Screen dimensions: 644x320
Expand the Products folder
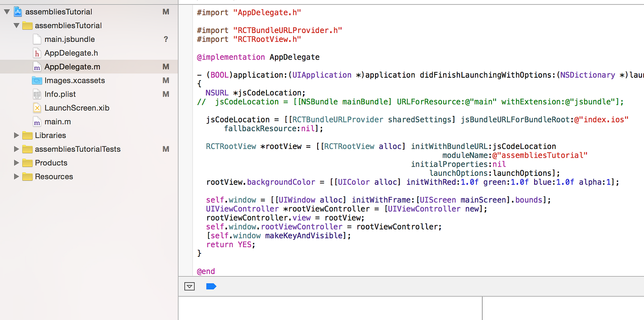[17, 163]
